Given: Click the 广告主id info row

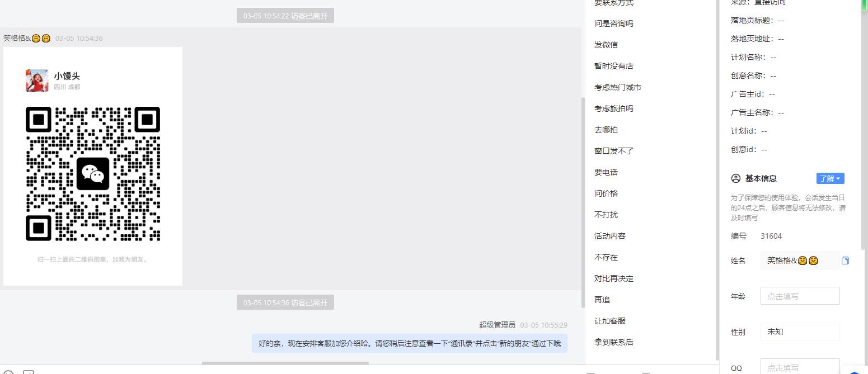Looking at the screenshot, I should [753, 94].
